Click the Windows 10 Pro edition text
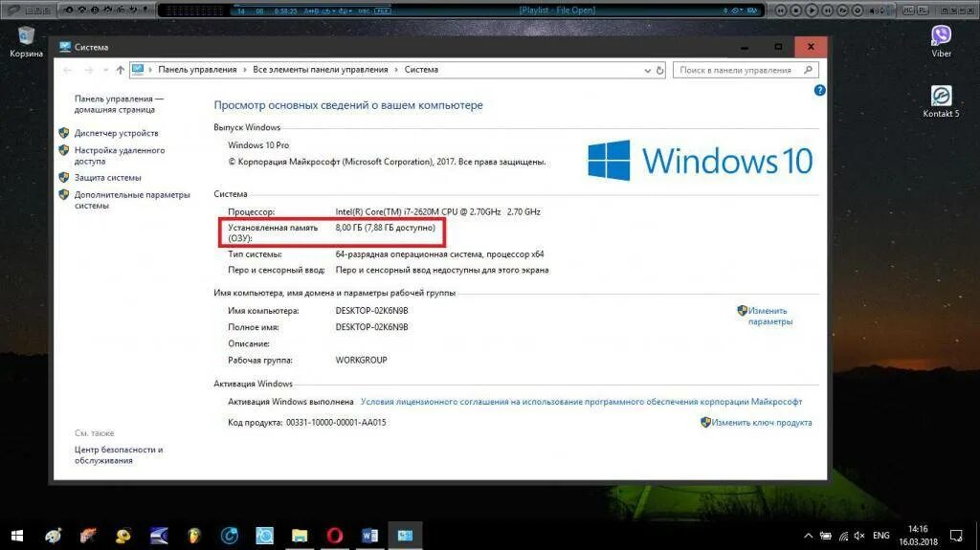 point(258,145)
